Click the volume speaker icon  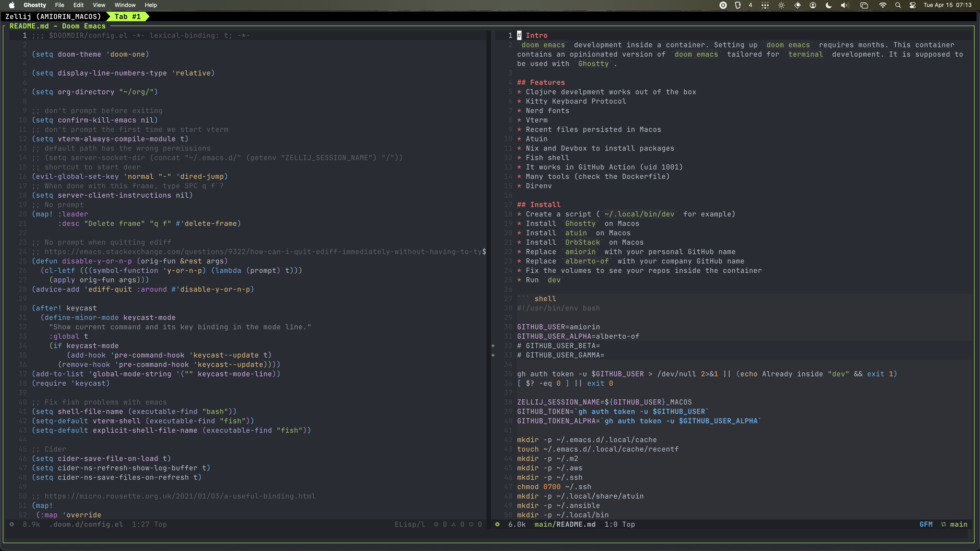[845, 5]
